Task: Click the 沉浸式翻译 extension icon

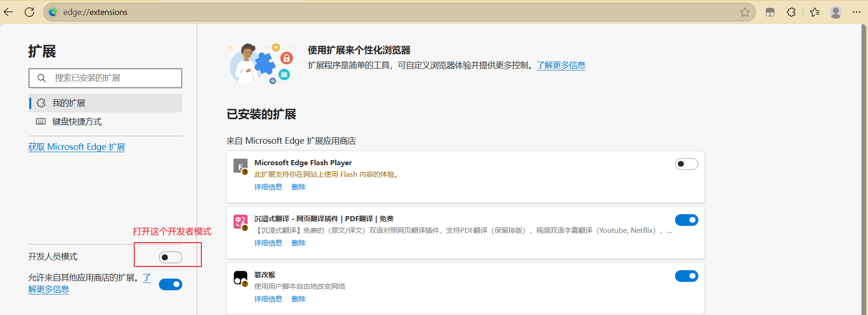Action: pyautogui.click(x=241, y=222)
